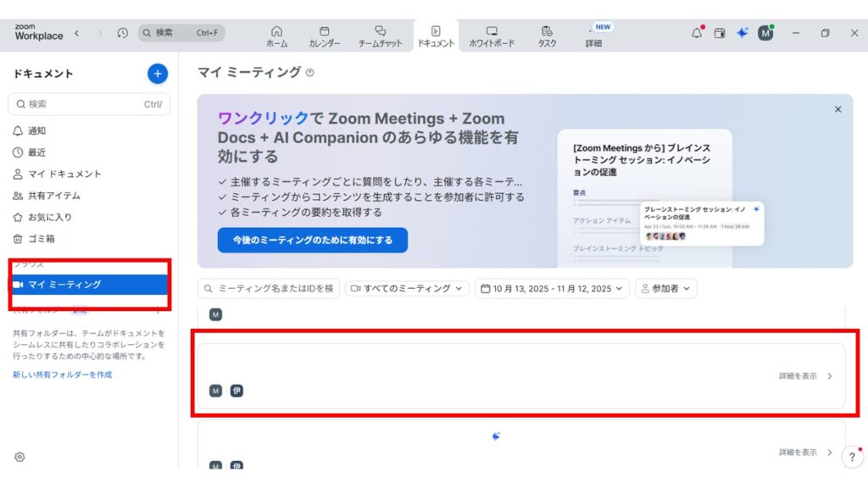Viewport: 868px width, 488px height.
Task: Click 今後のミーティングのために有効にする button
Action: 312,240
